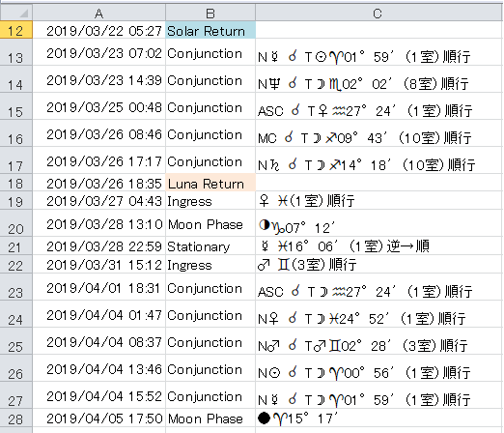Select row 27 header
This screenshot has width=504, height=433.
pyautogui.click(x=15, y=395)
